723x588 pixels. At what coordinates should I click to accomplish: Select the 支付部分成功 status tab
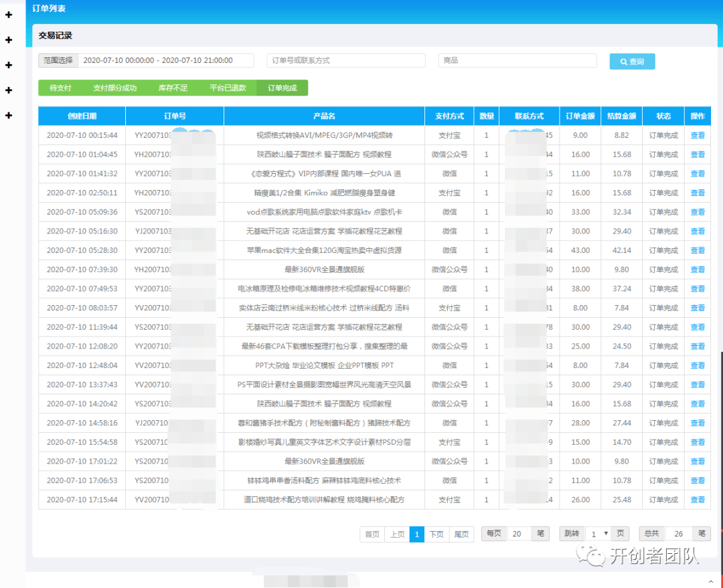coord(114,88)
